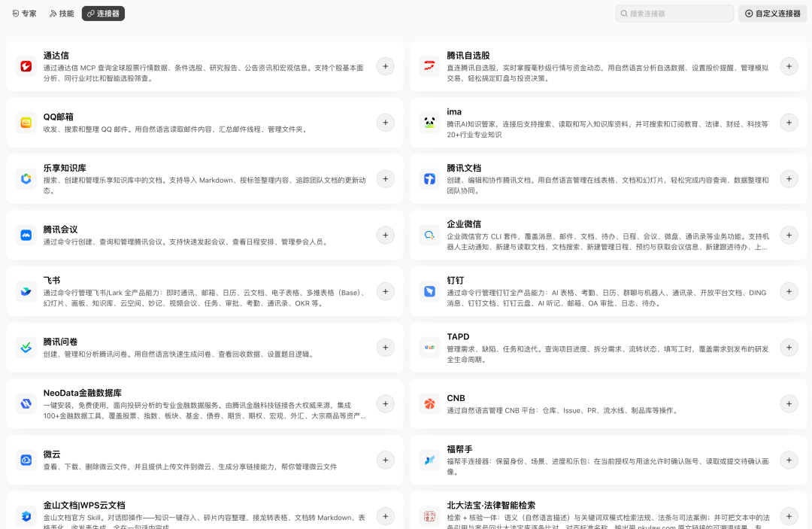The height and width of the screenshot is (529, 812).
Task: Click the 乐享知识库 title text
Action: pyautogui.click(x=65, y=169)
